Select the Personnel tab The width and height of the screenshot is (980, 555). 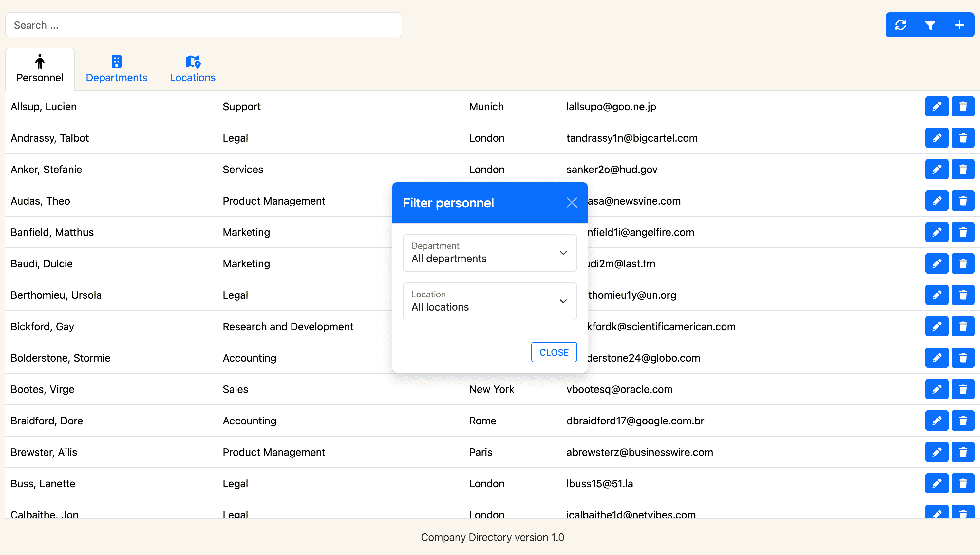pyautogui.click(x=40, y=77)
